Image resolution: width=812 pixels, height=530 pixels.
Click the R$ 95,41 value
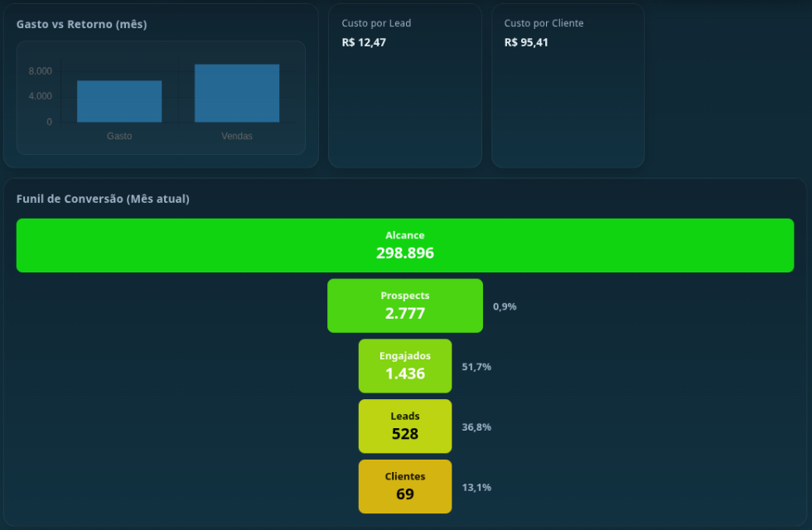click(x=526, y=42)
